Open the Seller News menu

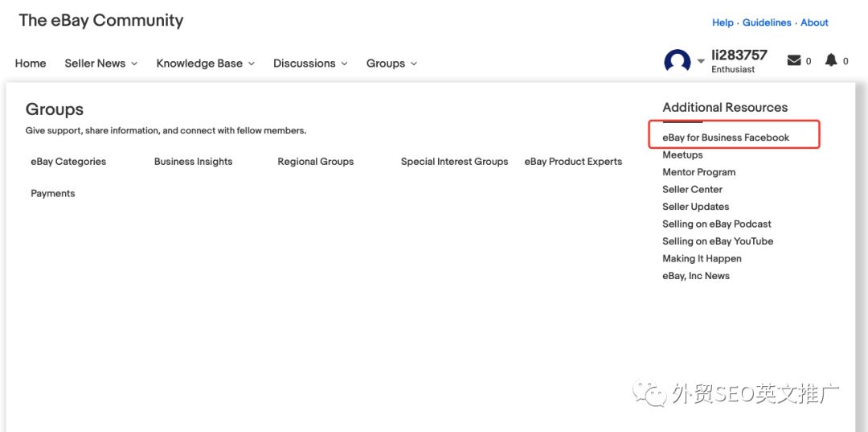[95, 63]
